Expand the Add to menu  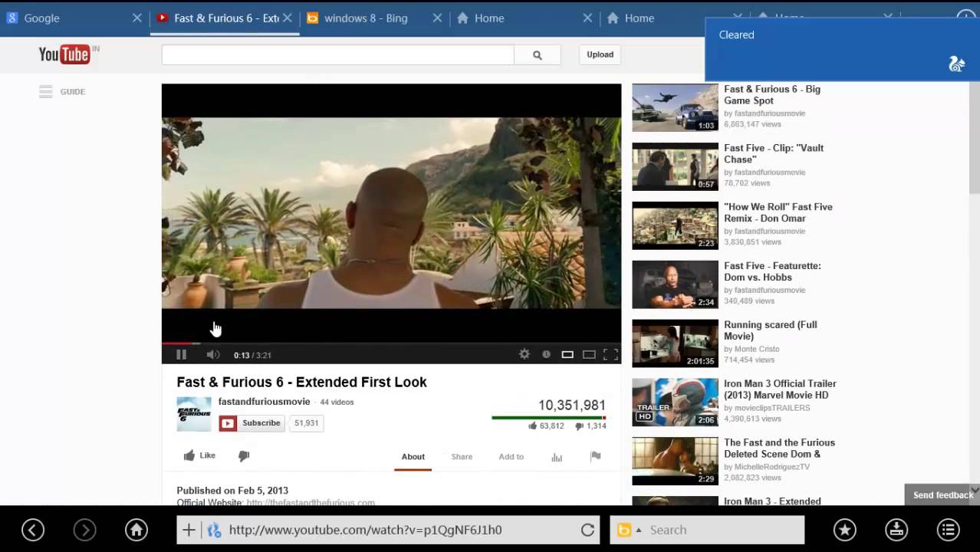point(511,456)
